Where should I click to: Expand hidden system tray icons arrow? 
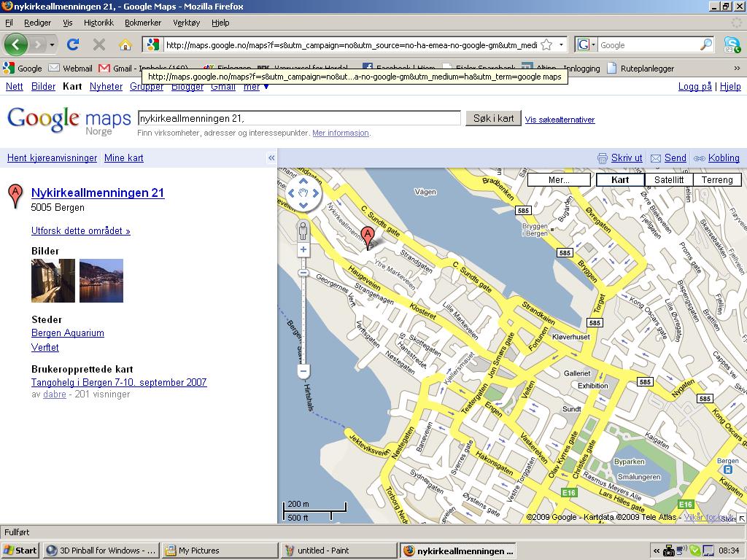pyautogui.click(x=656, y=551)
